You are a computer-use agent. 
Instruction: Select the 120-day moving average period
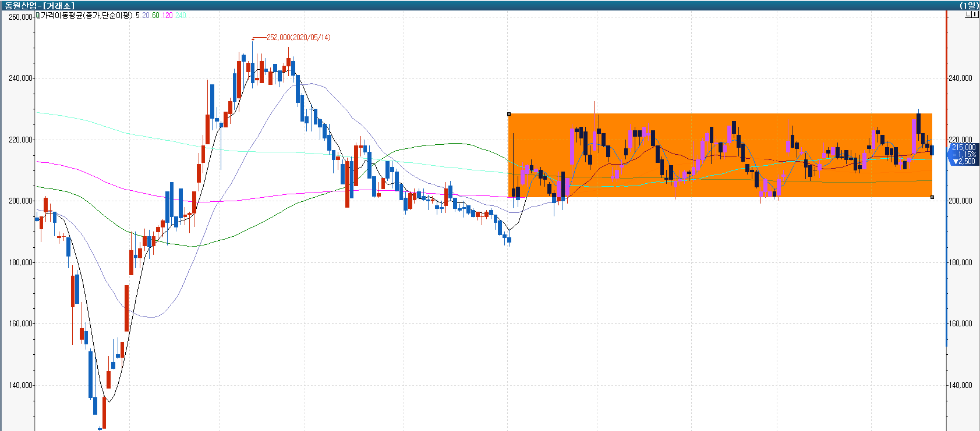pos(167,15)
